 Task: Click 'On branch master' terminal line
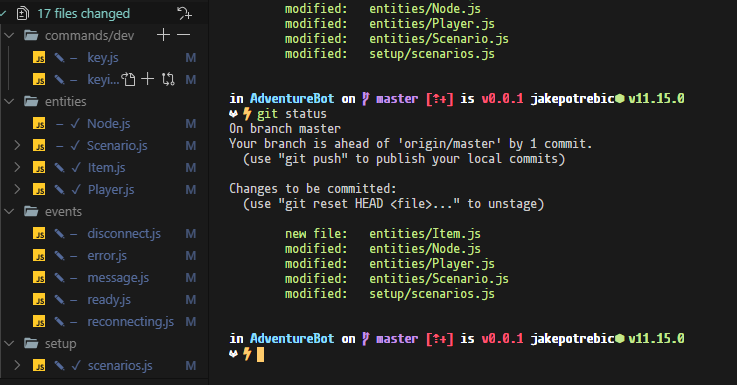(285, 129)
